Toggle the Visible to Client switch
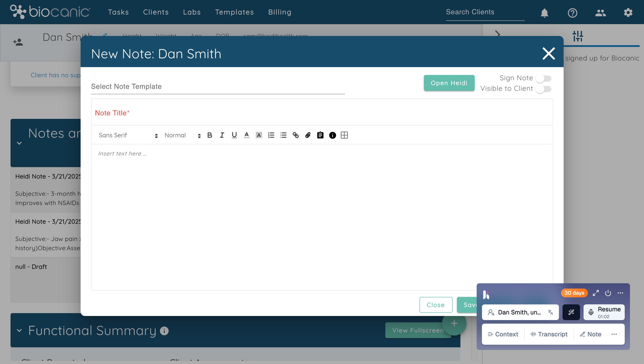This screenshot has height=364, width=644. coord(543,89)
